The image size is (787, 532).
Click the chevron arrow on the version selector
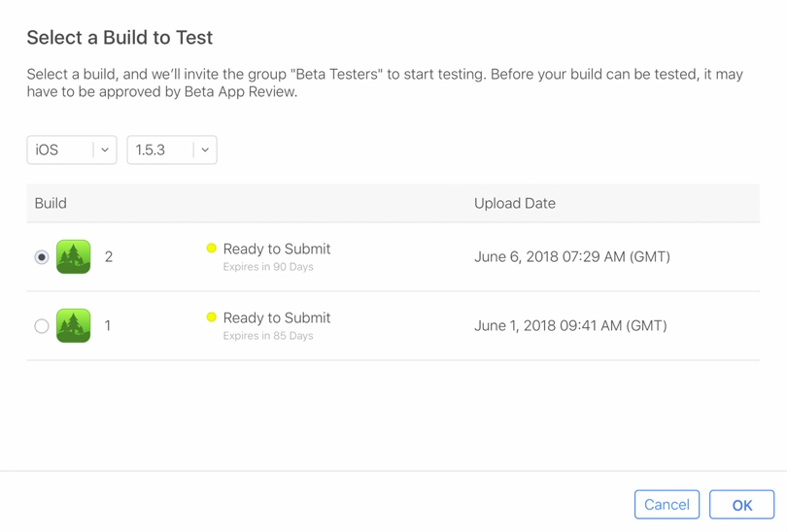tap(205, 150)
